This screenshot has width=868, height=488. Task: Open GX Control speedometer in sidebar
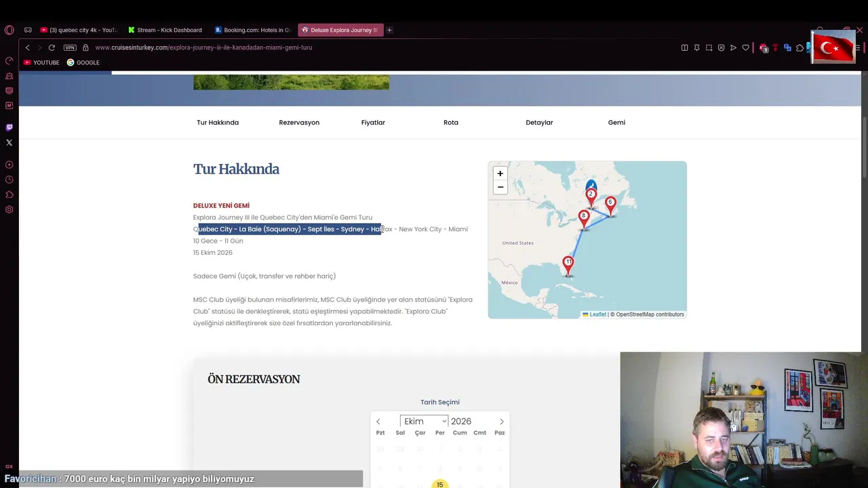pos(9,61)
